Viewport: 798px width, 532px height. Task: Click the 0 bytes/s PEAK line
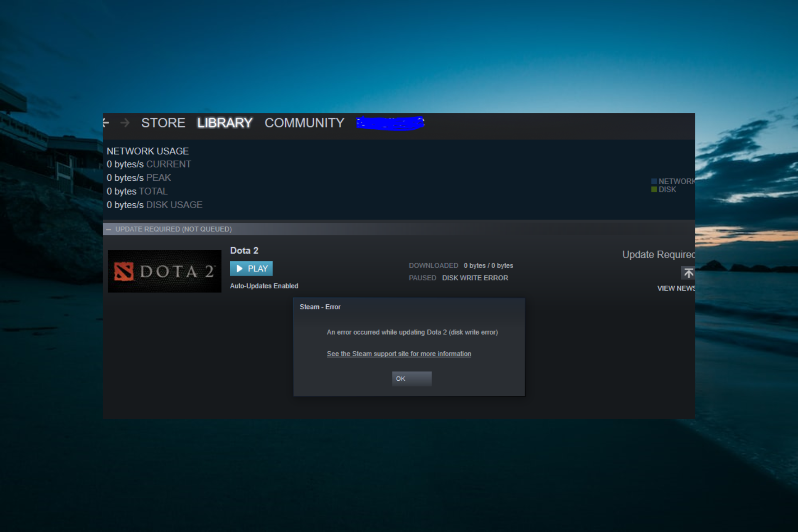click(138, 178)
